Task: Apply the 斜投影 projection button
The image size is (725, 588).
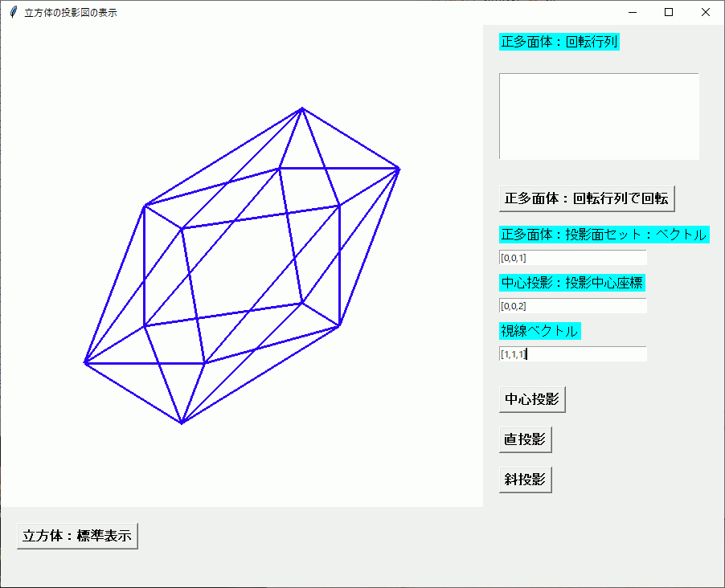Action: [x=525, y=480]
